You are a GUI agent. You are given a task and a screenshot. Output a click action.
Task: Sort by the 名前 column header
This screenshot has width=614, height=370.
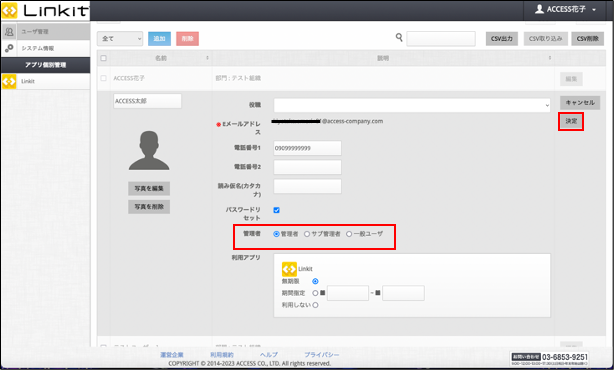161,58
